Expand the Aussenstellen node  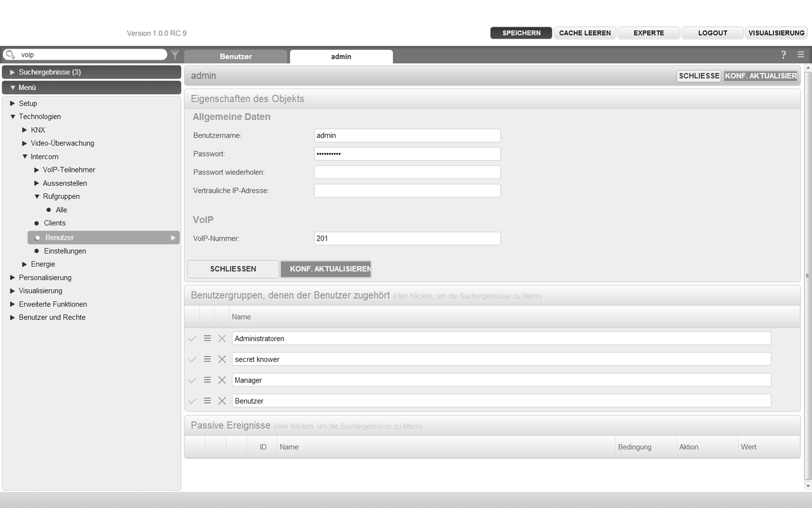36,183
